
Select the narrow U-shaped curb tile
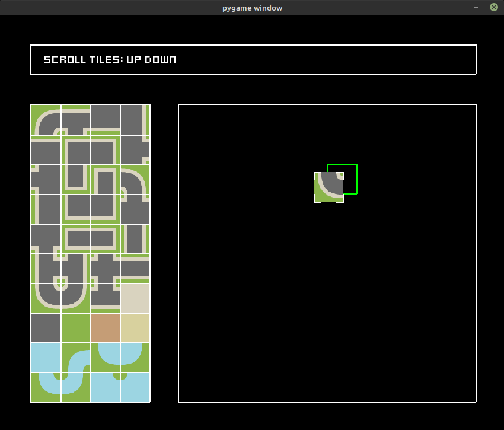pyautogui.click(x=76, y=179)
